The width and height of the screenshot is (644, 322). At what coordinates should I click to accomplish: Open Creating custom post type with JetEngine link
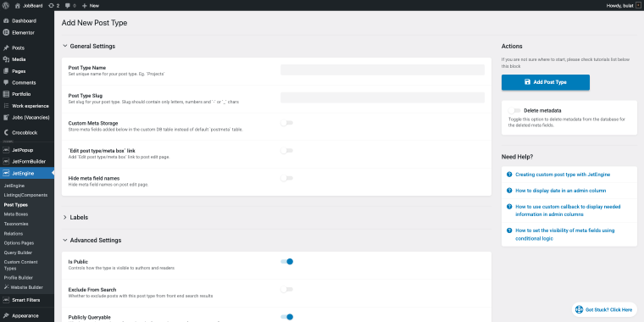pos(563,175)
